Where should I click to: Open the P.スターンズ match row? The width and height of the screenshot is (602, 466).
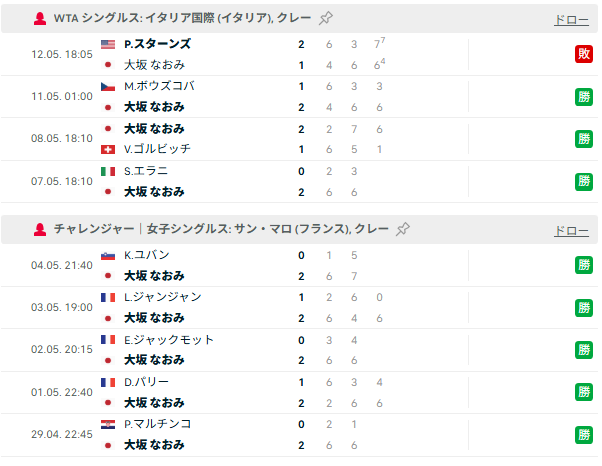pyautogui.click(x=299, y=54)
